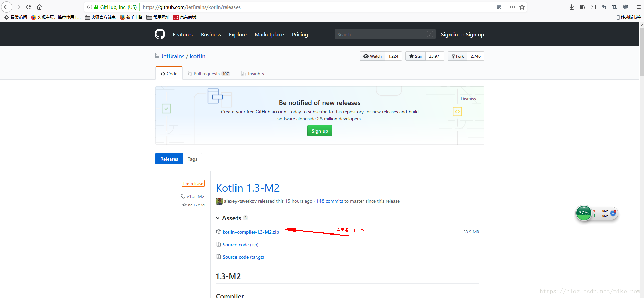The height and width of the screenshot is (298, 644).
Task: Focus the GitHub search field
Action: pyautogui.click(x=385, y=34)
